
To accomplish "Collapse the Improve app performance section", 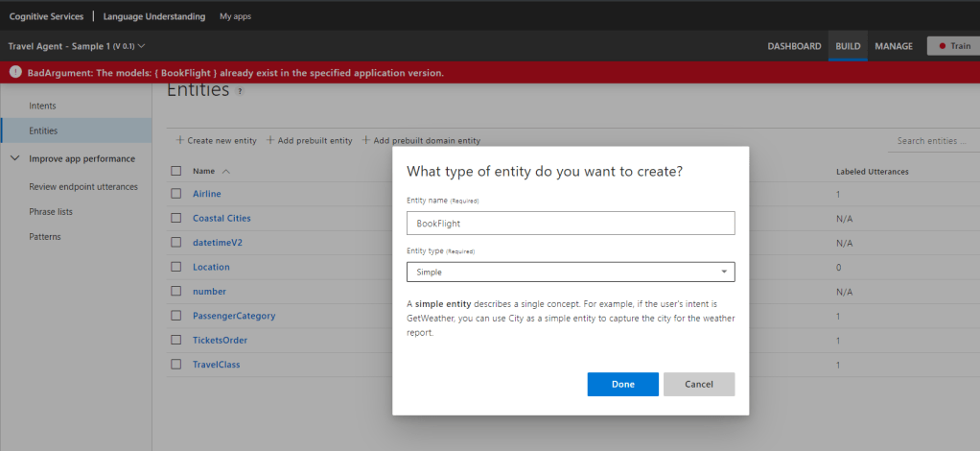I will pyautogui.click(x=14, y=158).
